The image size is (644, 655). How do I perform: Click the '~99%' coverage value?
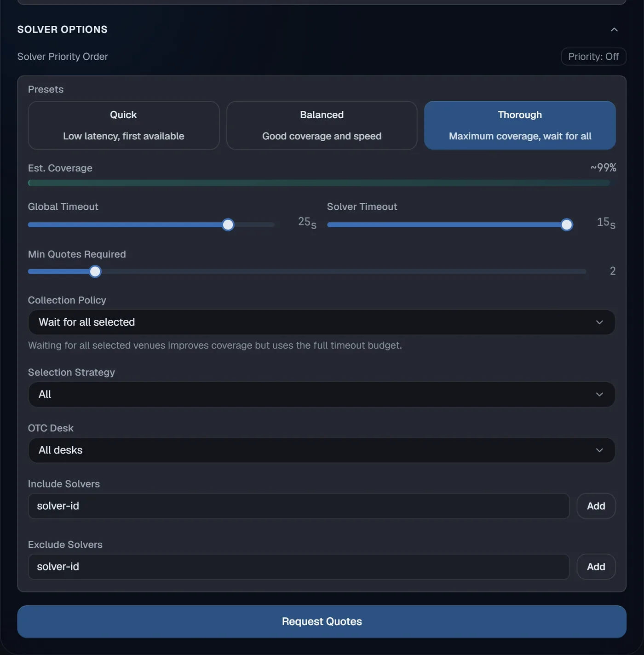(x=603, y=168)
